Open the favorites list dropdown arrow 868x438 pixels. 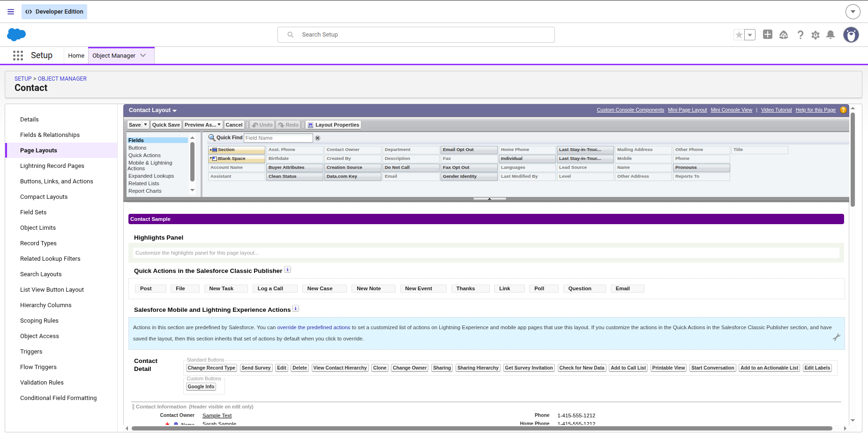pos(750,35)
